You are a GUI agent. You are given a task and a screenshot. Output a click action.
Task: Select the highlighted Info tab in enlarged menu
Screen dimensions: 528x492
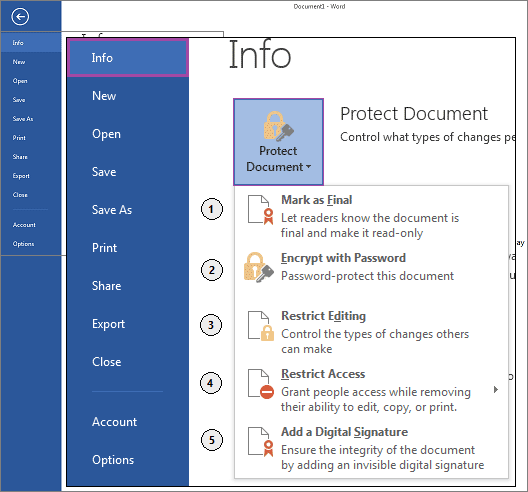(128, 58)
